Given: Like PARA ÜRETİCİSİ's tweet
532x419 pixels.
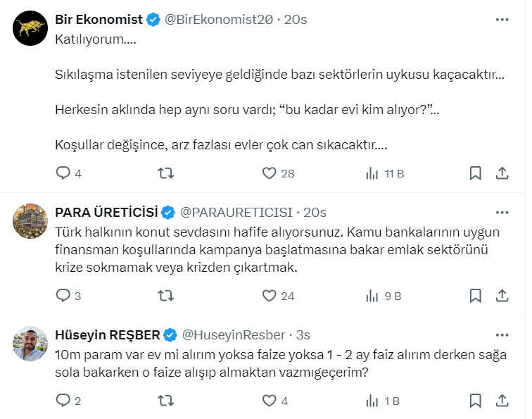Looking at the screenshot, I should pyautogui.click(x=268, y=296).
